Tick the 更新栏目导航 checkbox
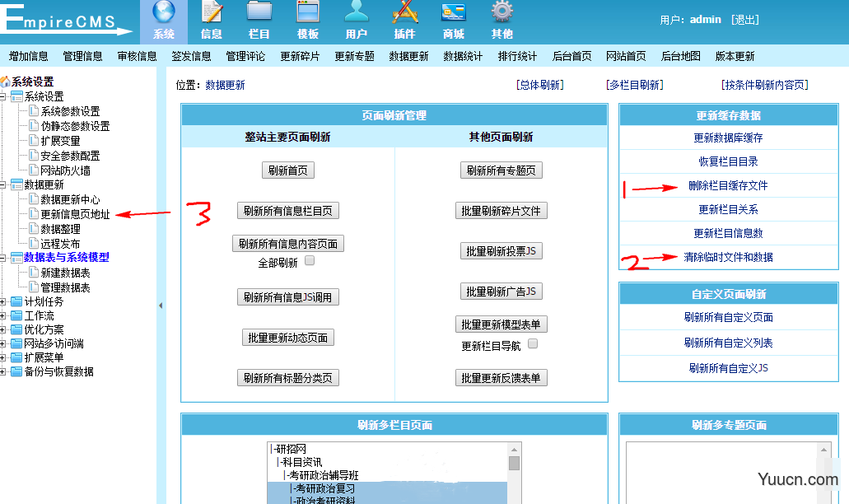Viewport: 849px width, 504px height. point(533,344)
